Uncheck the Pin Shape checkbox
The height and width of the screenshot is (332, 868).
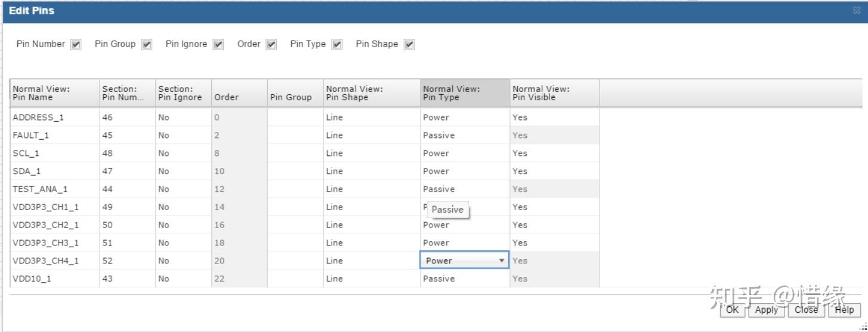409,45
